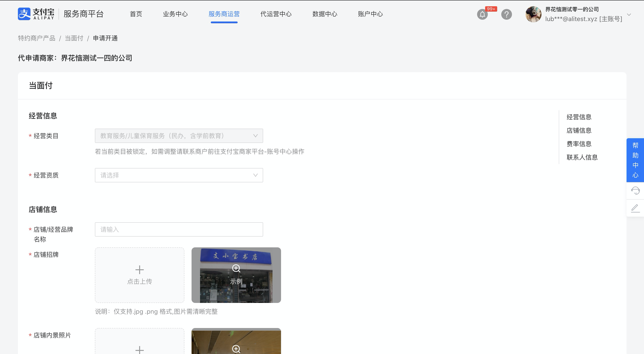The width and height of the screenshot is (644, 354).
Task: Jump to 费率信息 anchor link
Action: (x=579, y=144)
